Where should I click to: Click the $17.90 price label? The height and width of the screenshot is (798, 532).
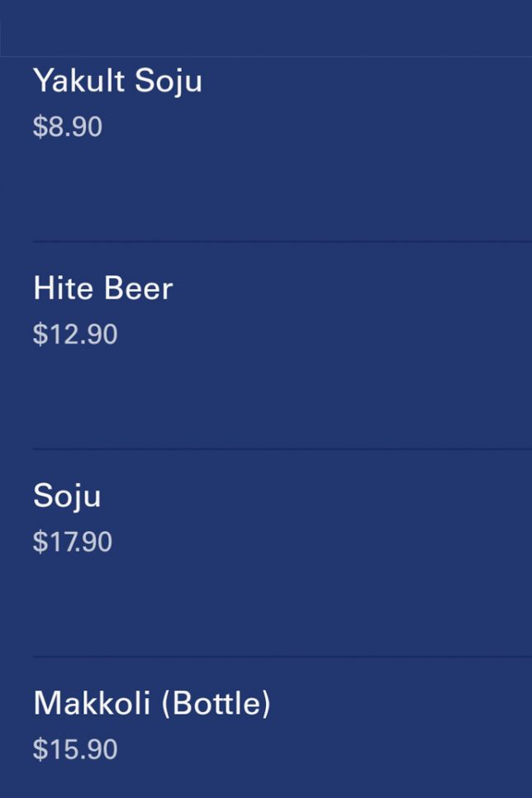73,542
